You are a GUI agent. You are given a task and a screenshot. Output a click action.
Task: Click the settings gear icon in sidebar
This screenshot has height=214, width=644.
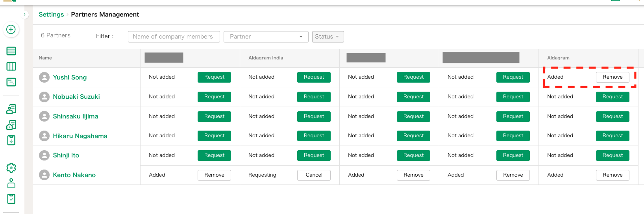tap(11, 168)
